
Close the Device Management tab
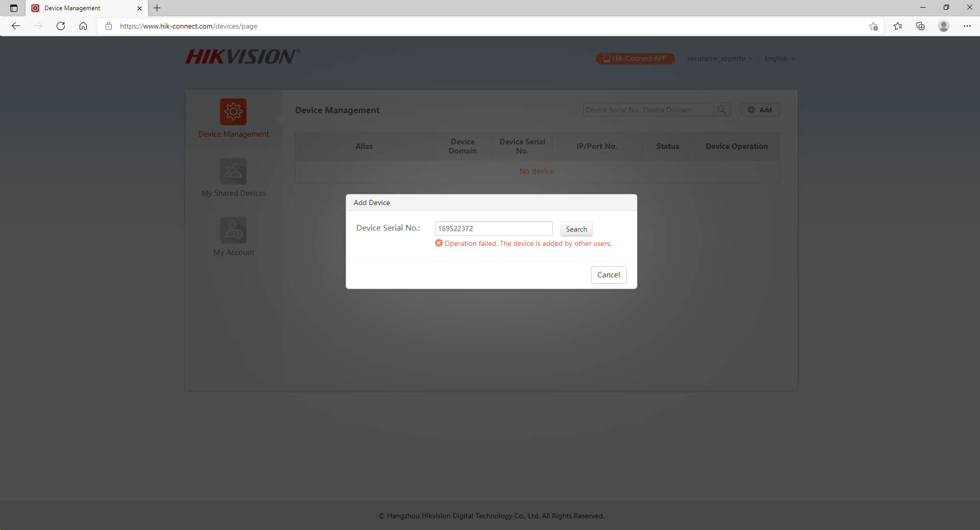[139, 8]
